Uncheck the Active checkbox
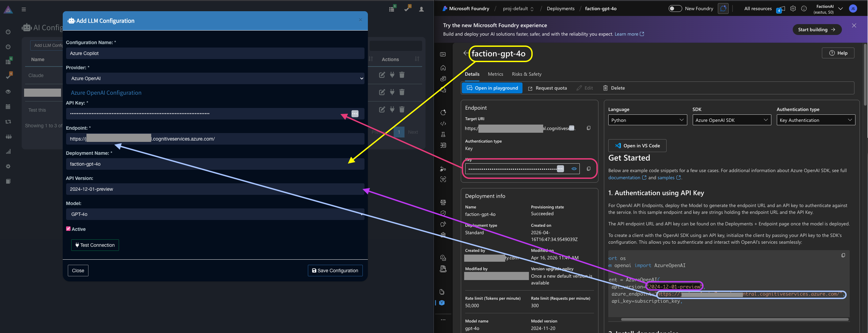The image size is (868, 333). 68,229
